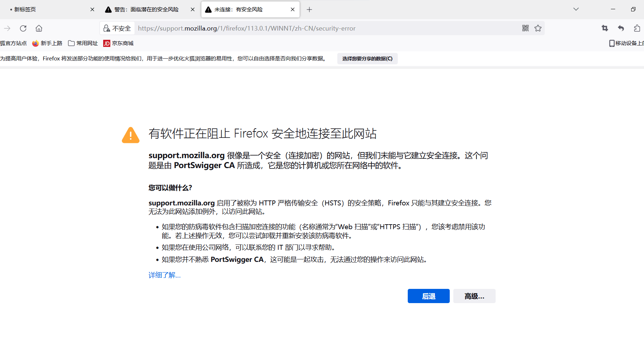644x350 pixels.
Task: Click the 不安全 label in address bar
Action: (x=122, y=28)
